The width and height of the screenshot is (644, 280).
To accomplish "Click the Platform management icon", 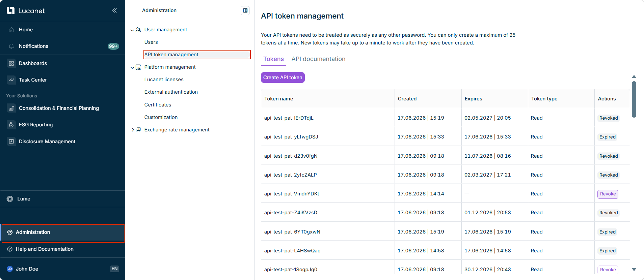I will click(x=138, y=67).
